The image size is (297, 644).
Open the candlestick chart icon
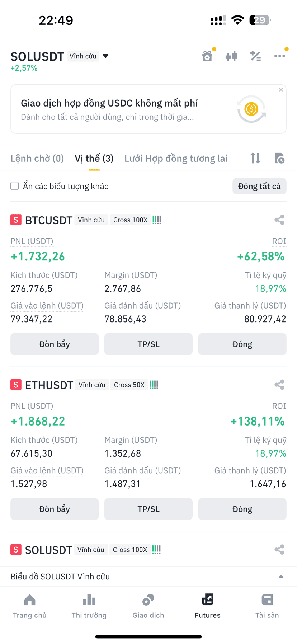click(x=231, y=56)
